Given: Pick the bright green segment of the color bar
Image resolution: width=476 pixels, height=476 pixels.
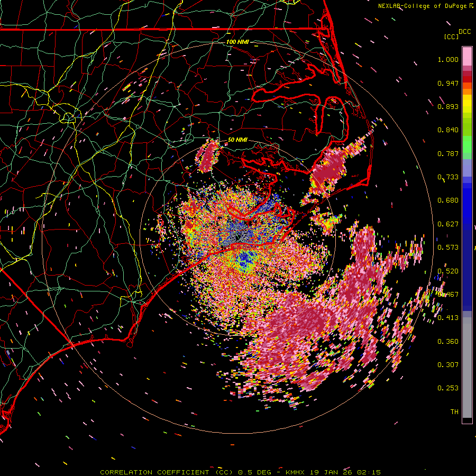Looking at the screenshot, I should click(467, 144).
